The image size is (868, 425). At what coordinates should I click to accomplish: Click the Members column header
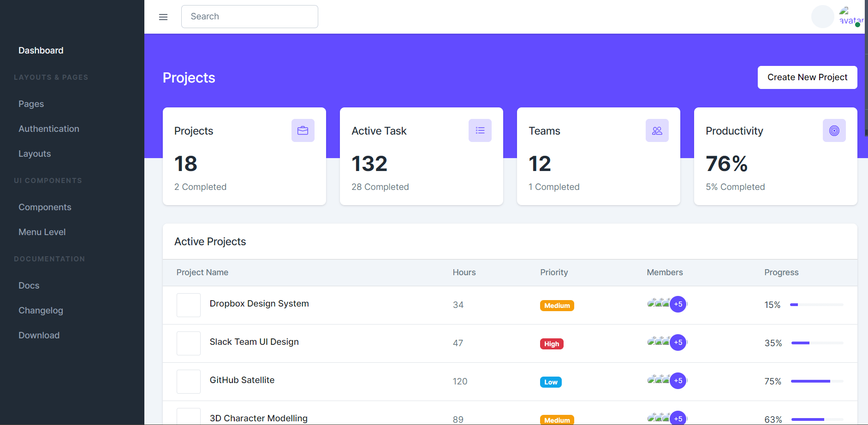(x=665, y=272)
